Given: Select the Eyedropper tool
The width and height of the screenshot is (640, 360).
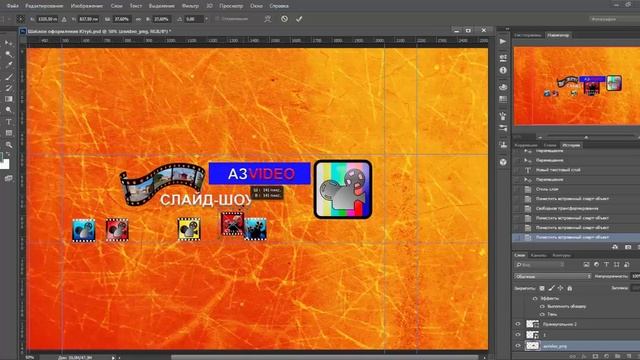Looking at the screenshot, I should point(8,64).
